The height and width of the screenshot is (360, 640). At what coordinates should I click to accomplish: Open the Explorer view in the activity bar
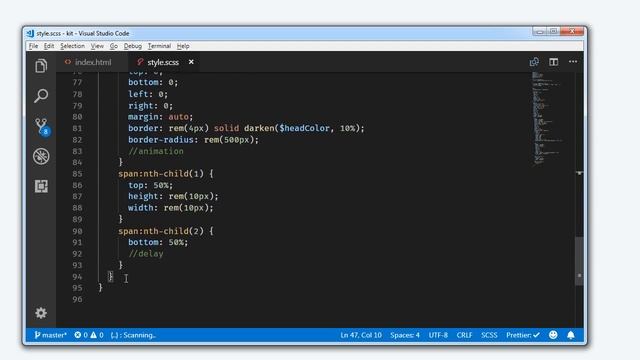[x=41, y=66]
